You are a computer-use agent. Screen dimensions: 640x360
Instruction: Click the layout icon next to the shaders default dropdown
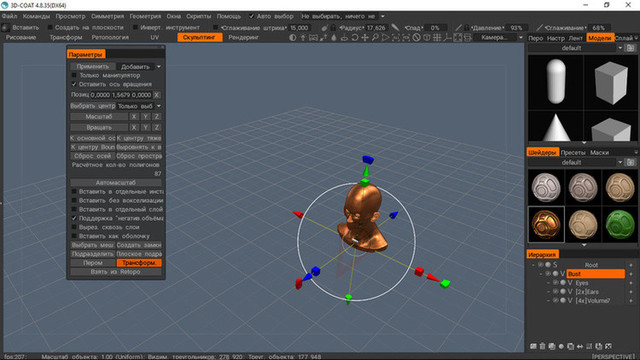(x=630, y=162)
